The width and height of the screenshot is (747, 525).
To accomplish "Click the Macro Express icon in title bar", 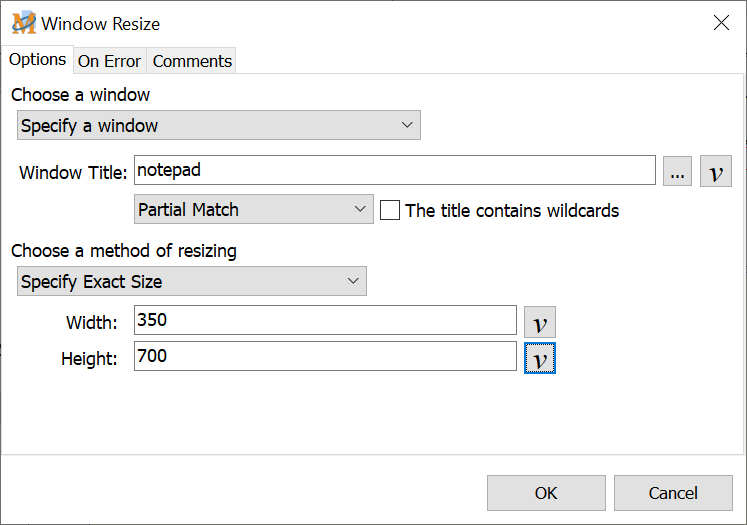I will [23, 23].
